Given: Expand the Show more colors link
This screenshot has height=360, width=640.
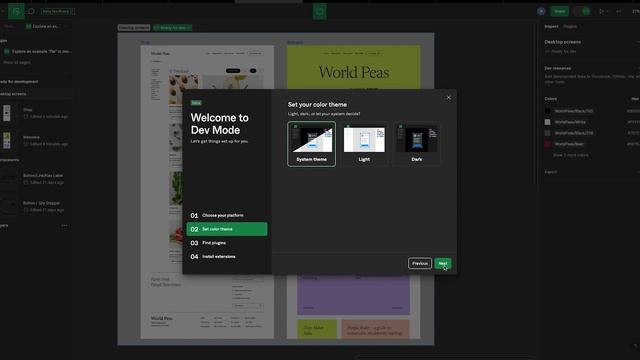Looking at the screenshot, I should 571,155.
